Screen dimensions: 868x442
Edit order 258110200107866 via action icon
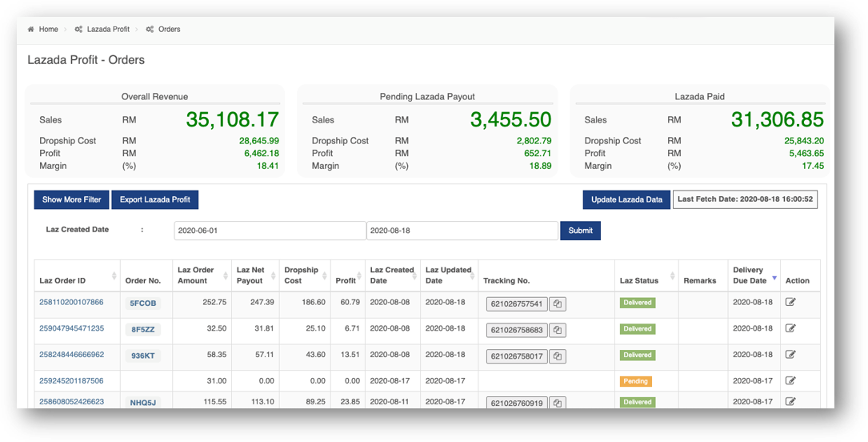click(790, 302)
